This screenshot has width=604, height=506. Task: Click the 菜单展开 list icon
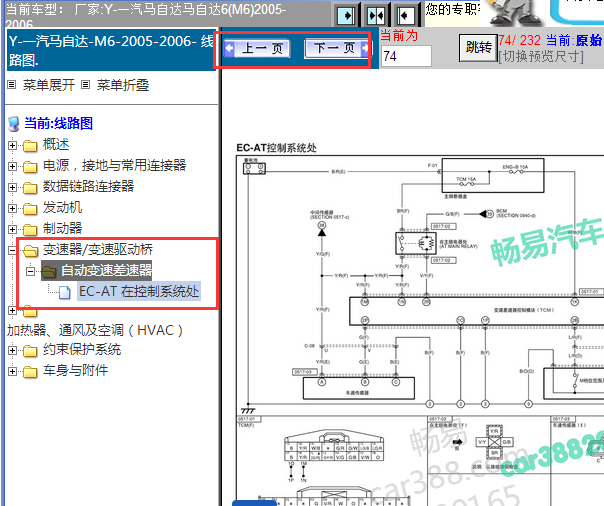coord(12,84)
